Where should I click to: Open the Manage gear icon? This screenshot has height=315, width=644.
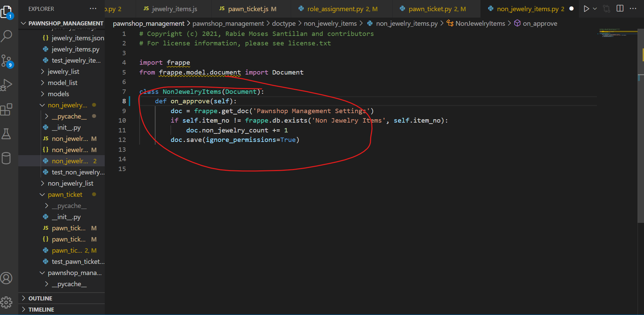coord(6,302)
